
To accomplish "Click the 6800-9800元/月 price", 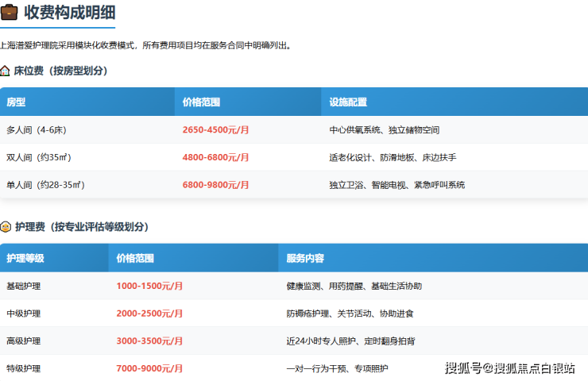I will (215, 185).
